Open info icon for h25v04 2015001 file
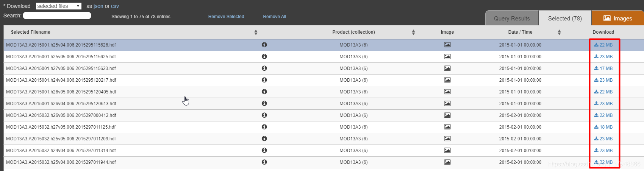The height and width of the screenshot is (171, 644). [264, 45]
